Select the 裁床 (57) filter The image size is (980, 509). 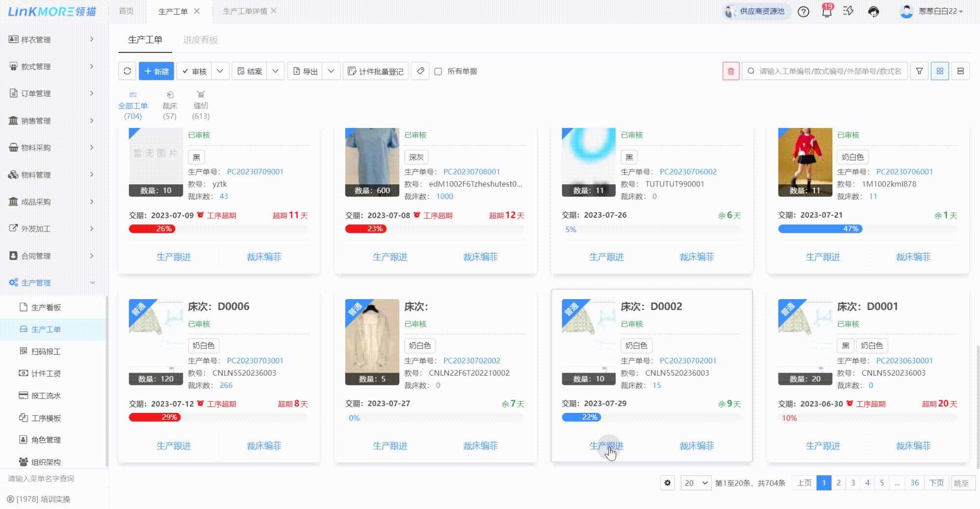pos(170,105)
